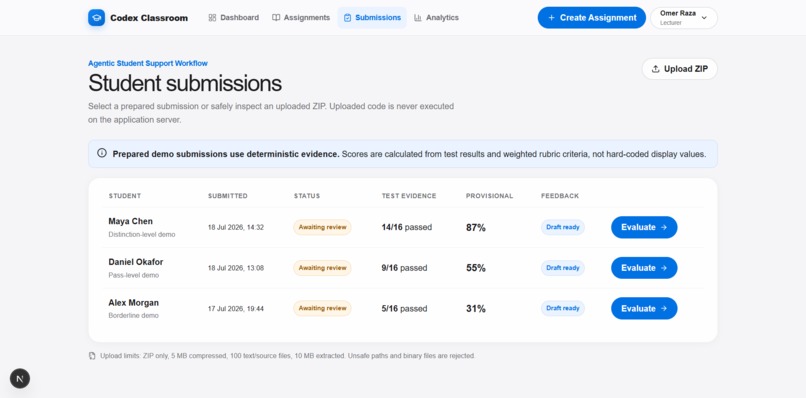Click the Daniel Okafor student name
This screenshot has height=398, width=806.
(x=136, y=262)
